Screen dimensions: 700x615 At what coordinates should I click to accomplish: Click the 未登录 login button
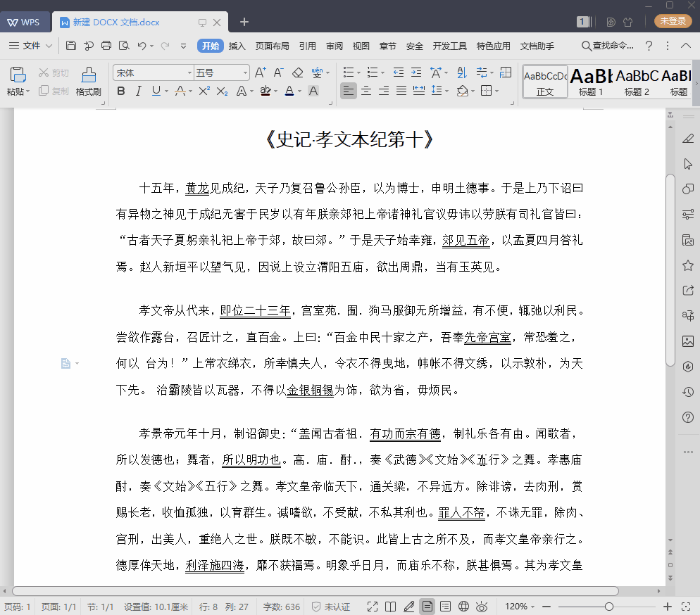coord(673,21)
